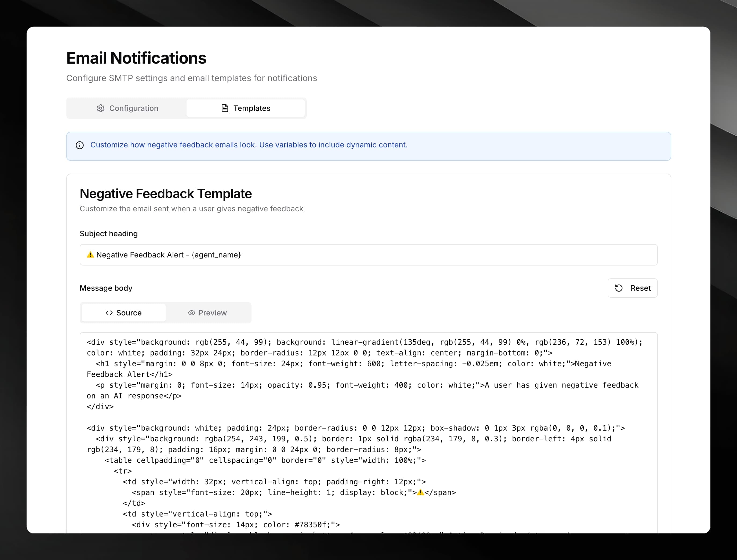
Task: Click the Templates document icon
Action: tap(225, 108)
